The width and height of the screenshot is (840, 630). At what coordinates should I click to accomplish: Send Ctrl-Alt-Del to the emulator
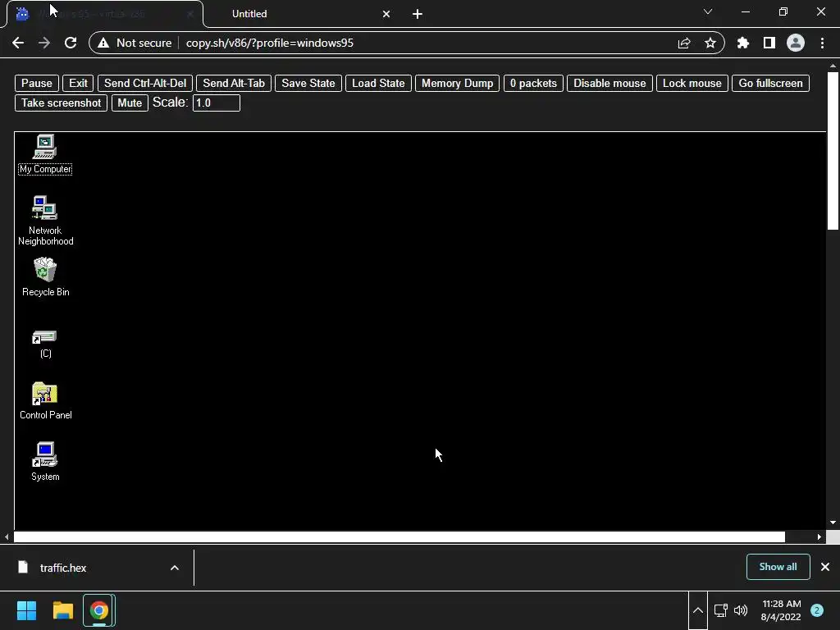[x=145, y=84]
